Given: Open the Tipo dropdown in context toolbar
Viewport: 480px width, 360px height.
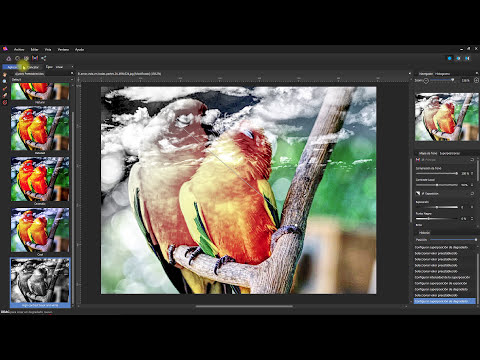Looking at the screenshot, I should coord(64,67).
